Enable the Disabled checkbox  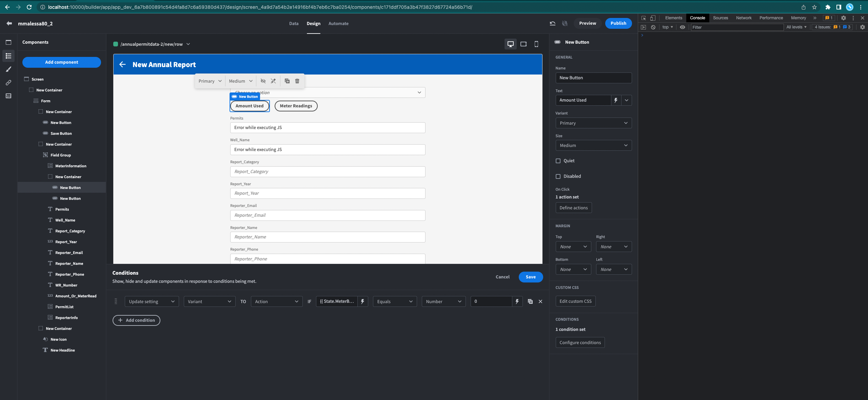click(x=558, y=176)
